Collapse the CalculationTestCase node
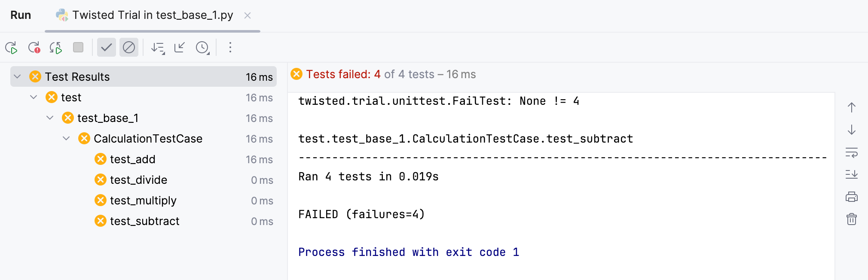 (x=66, y=138)
